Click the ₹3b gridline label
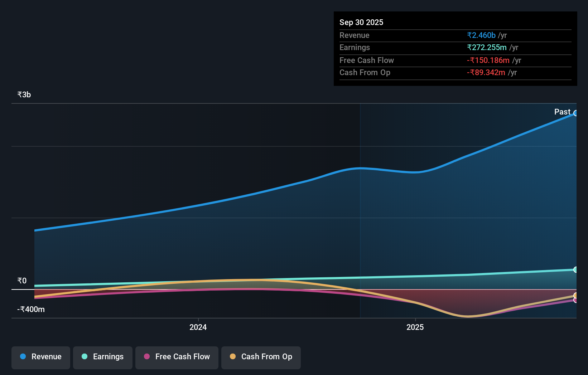The width and height of the screenshot is (588, 375). [24, 94]
